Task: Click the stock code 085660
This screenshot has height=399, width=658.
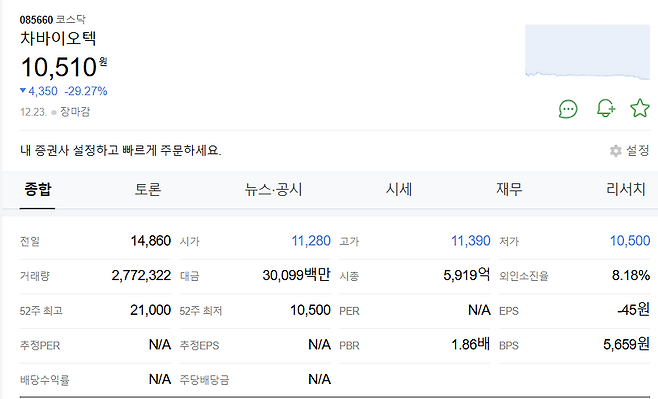Action: [x=36, y=20]
